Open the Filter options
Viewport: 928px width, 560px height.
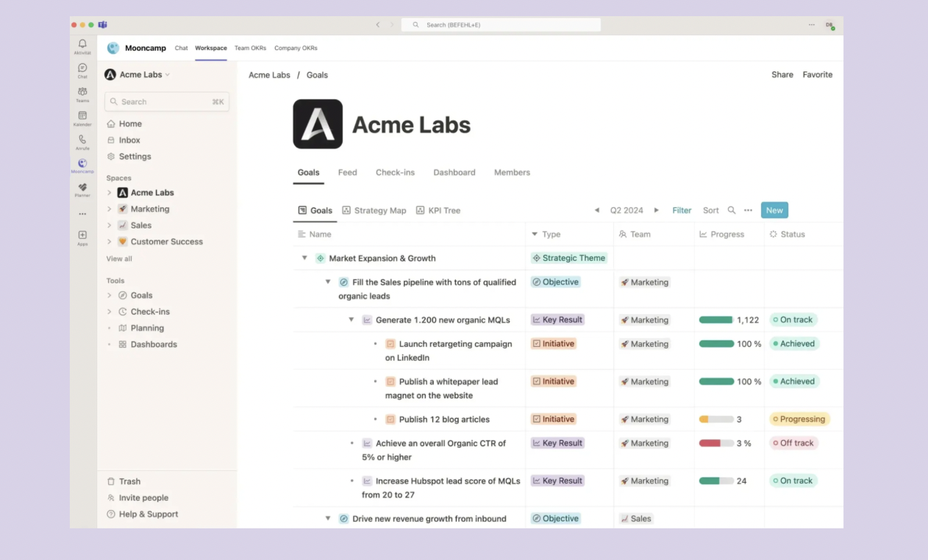coord(682,210)
